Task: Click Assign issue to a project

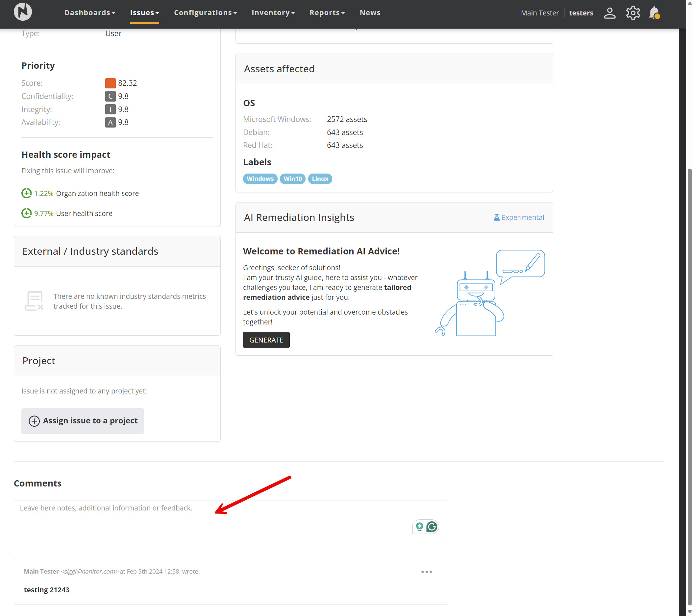Action: pos(83,421)
